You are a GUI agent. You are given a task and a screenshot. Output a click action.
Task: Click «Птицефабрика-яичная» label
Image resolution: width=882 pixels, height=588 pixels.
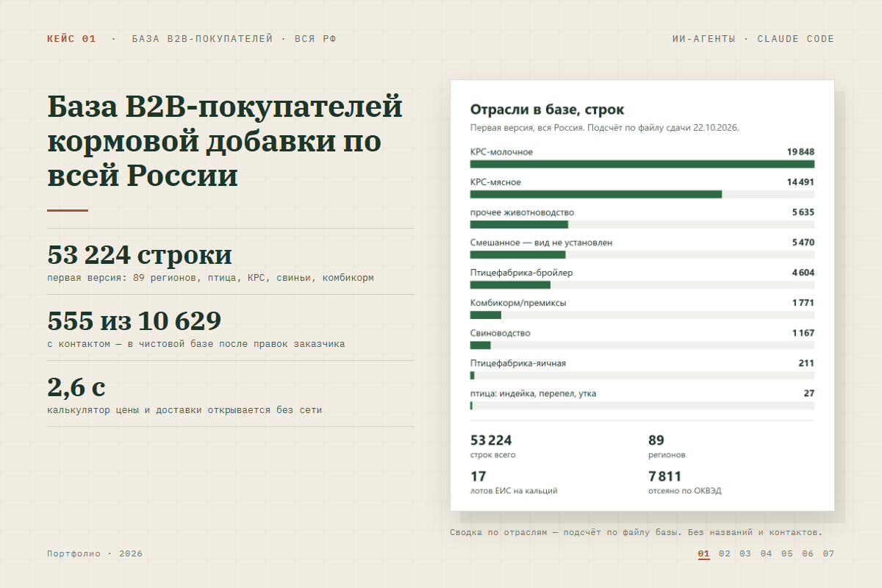(x=518, y=363)
